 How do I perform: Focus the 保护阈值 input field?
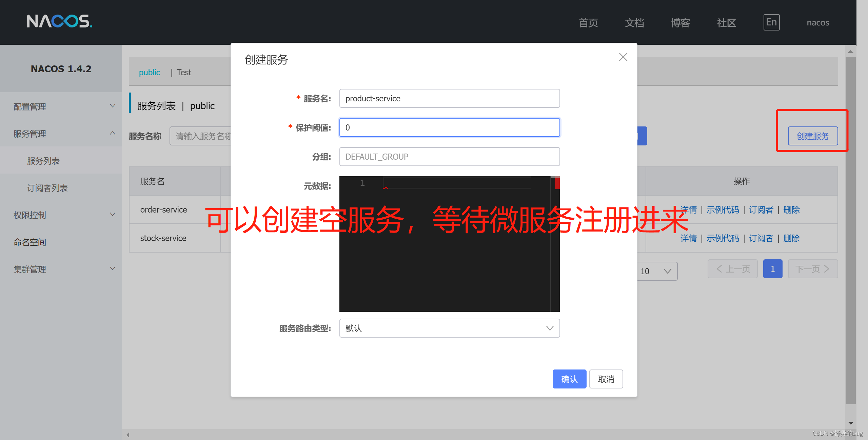pyautogui.click(x=450, y=127)
